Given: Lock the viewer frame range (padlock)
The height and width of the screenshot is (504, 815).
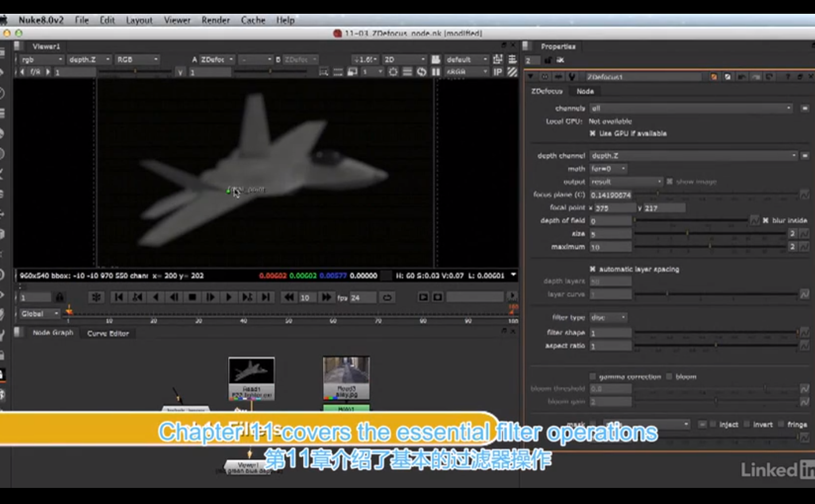Looking at the screenshot, I should (x=59, y=297).
